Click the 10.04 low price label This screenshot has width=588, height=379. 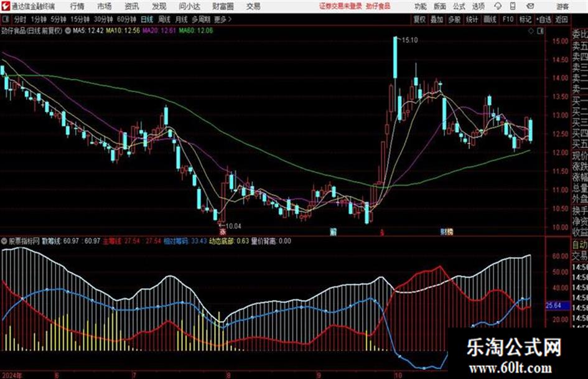[x=233, y=226]
